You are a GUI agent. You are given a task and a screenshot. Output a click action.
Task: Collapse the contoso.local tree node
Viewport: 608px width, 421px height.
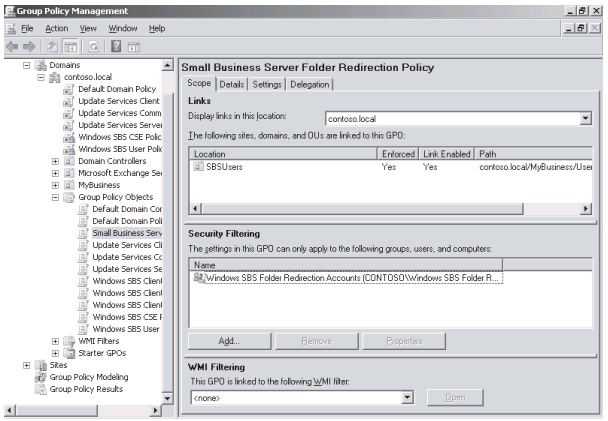click(41, 77)
